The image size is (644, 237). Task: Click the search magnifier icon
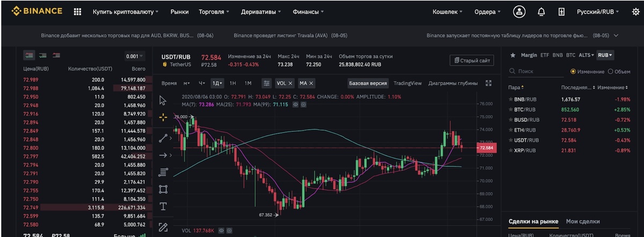tap(513, 71)
